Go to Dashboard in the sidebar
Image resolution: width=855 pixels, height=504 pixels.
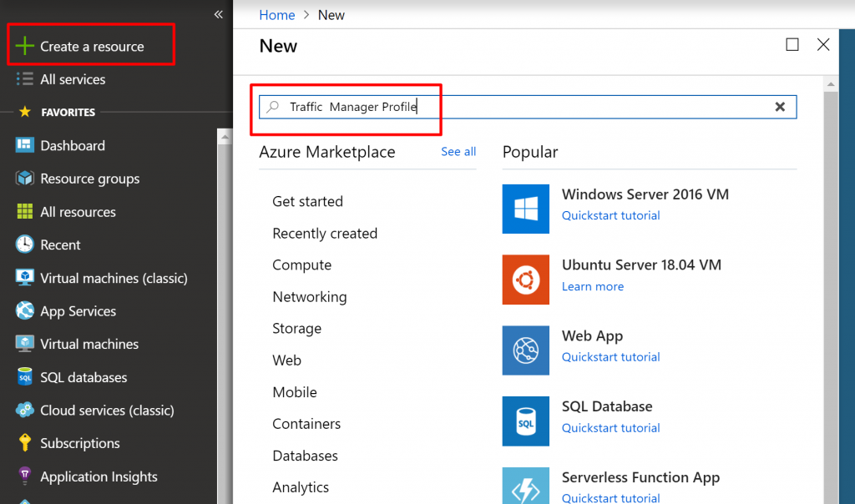pos(73,145)
